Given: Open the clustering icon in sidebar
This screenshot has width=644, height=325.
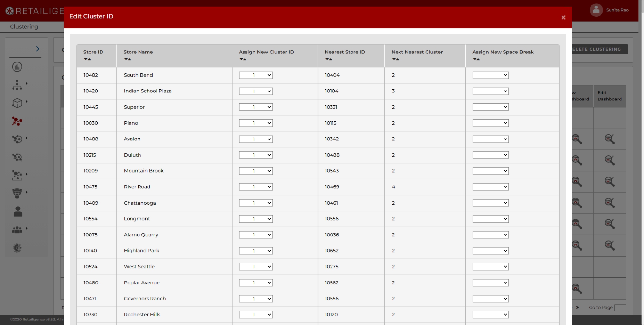Looking at the screenshot, I should pos(17,121).
